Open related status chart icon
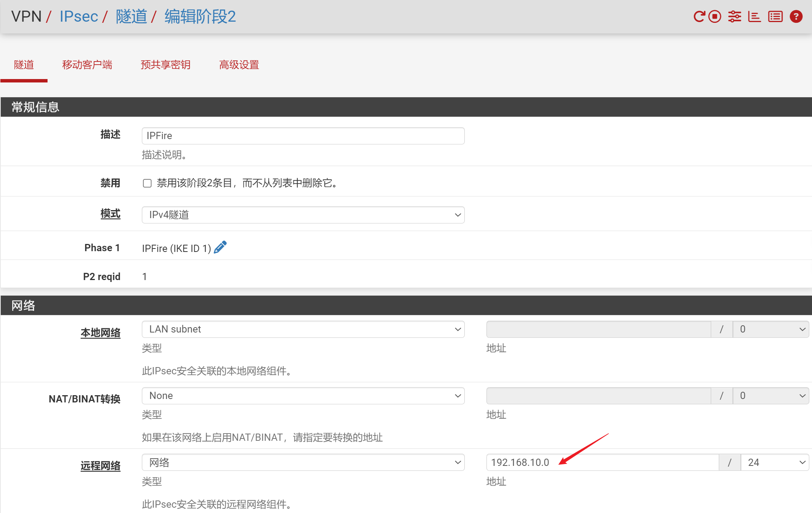Viewport: 812px width, 513px height. point(754,17)
